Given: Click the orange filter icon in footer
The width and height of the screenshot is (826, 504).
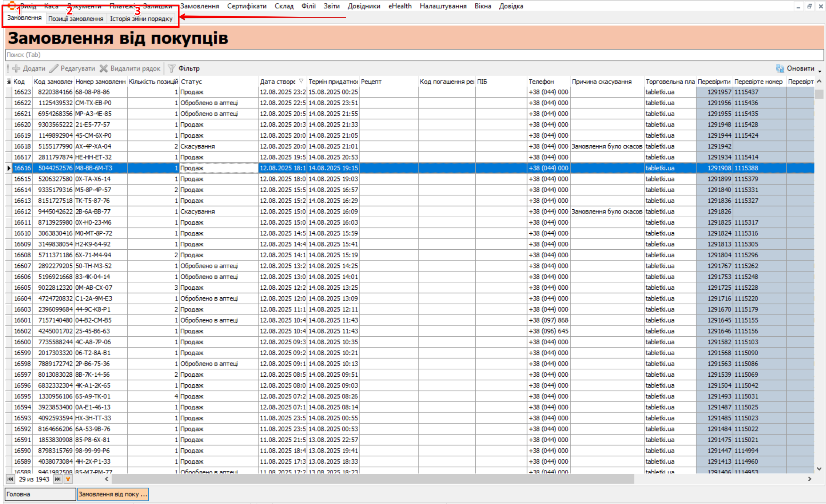Looking at the screenshot, I should [x=68, y=479].
